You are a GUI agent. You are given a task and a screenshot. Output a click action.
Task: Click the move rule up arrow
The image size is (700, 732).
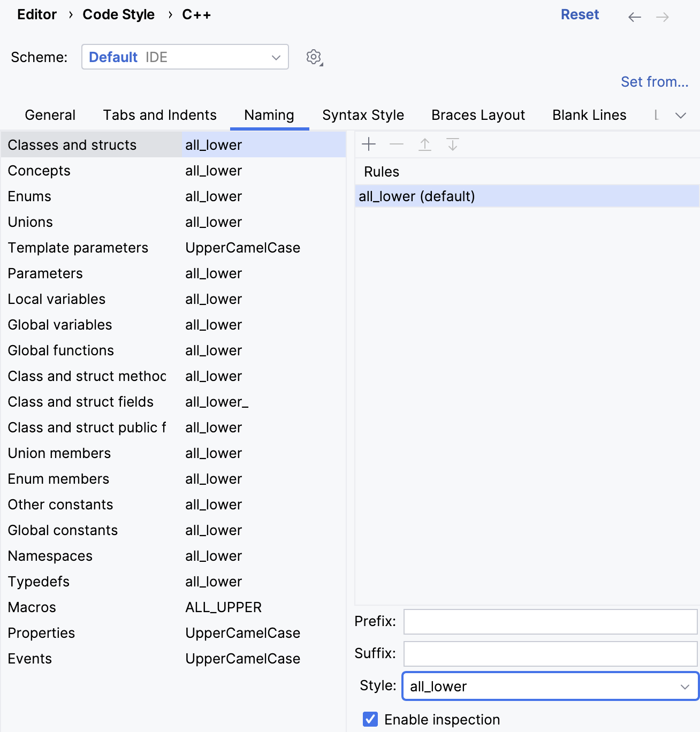point(425,144)
